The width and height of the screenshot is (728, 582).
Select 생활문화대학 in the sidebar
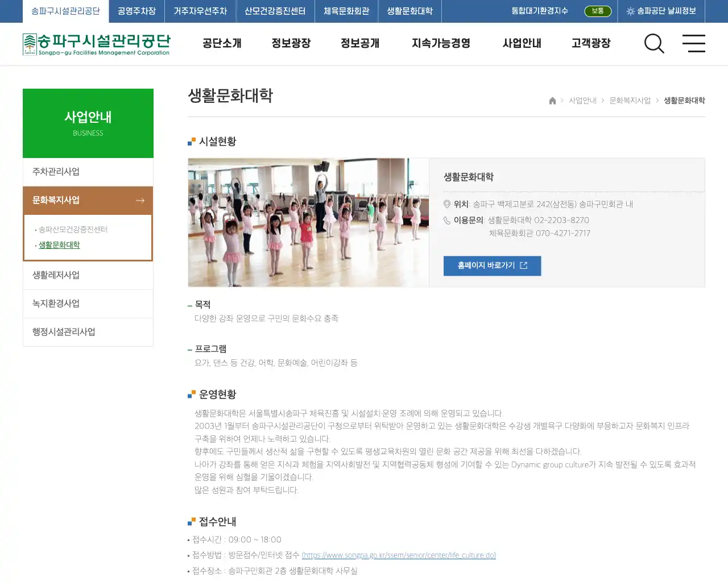(x=59, y=245)
